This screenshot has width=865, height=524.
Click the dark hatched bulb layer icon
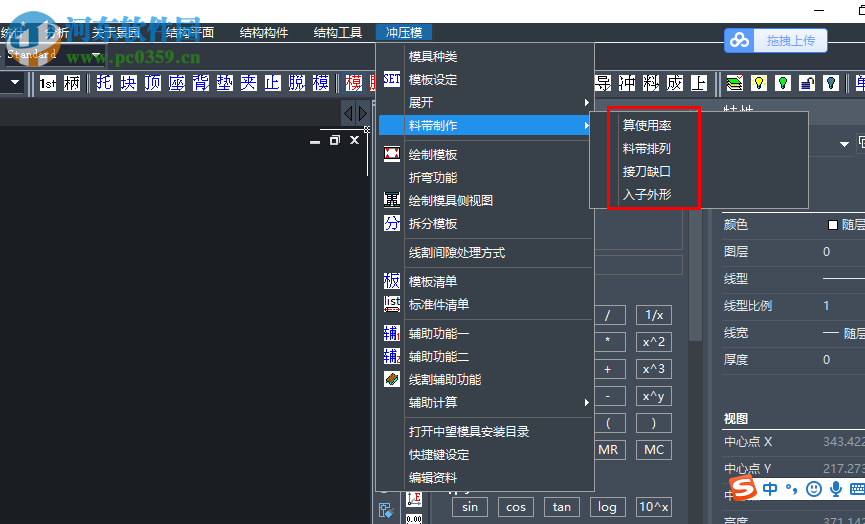pos(831,83)
